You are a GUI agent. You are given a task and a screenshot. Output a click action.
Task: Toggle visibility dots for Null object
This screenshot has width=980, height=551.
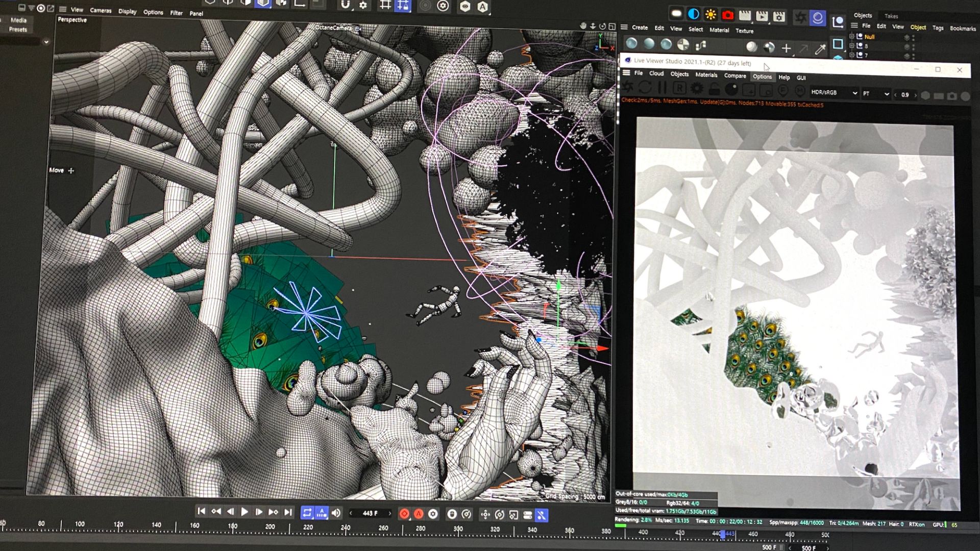point(913,38)
